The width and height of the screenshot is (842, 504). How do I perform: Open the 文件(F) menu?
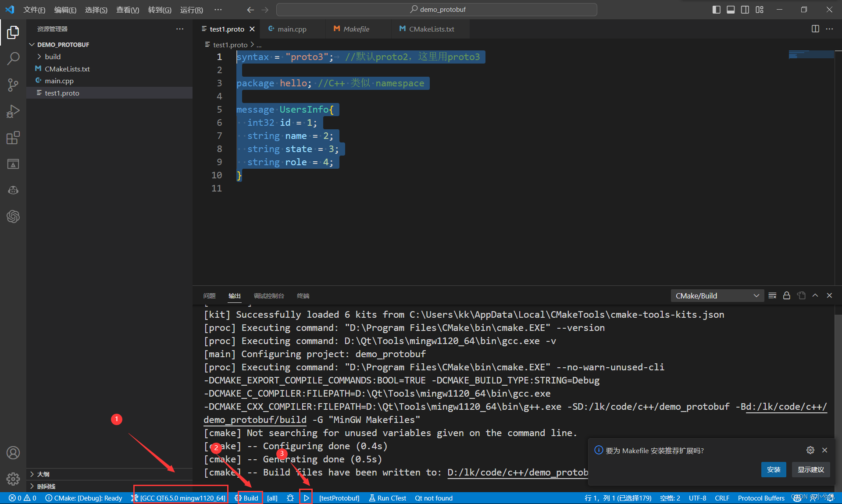coord(34,10)
